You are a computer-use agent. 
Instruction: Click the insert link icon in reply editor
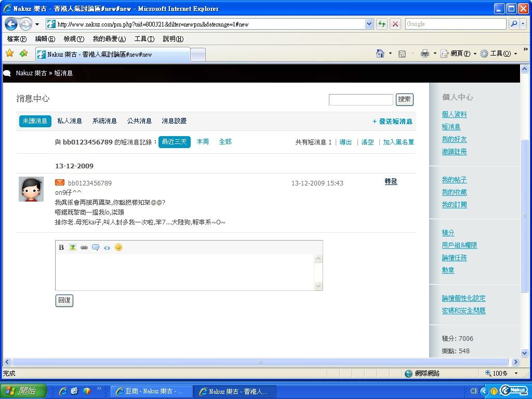(84, 247)
